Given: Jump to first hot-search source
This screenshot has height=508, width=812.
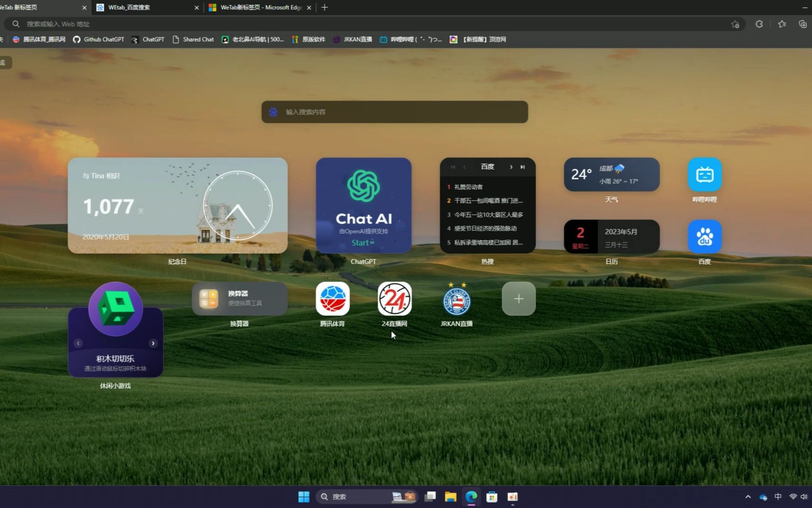Looking at the screenshot, I should 453,167.
